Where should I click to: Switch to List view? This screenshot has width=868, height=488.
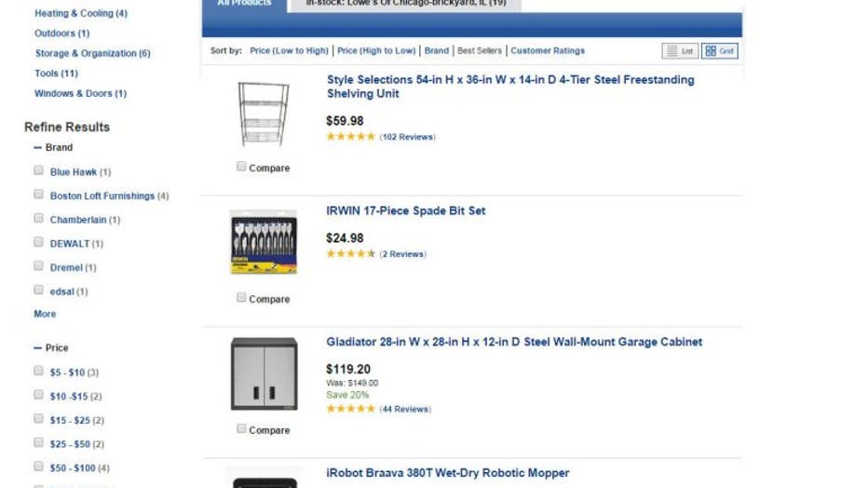point(680,51)
